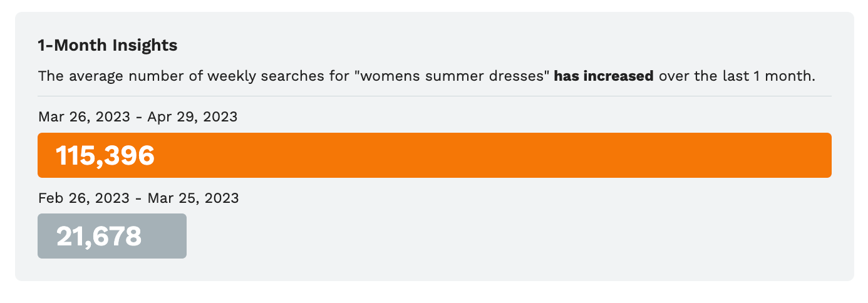Click the "Mar 25, 2023" end date

[193, 198]
